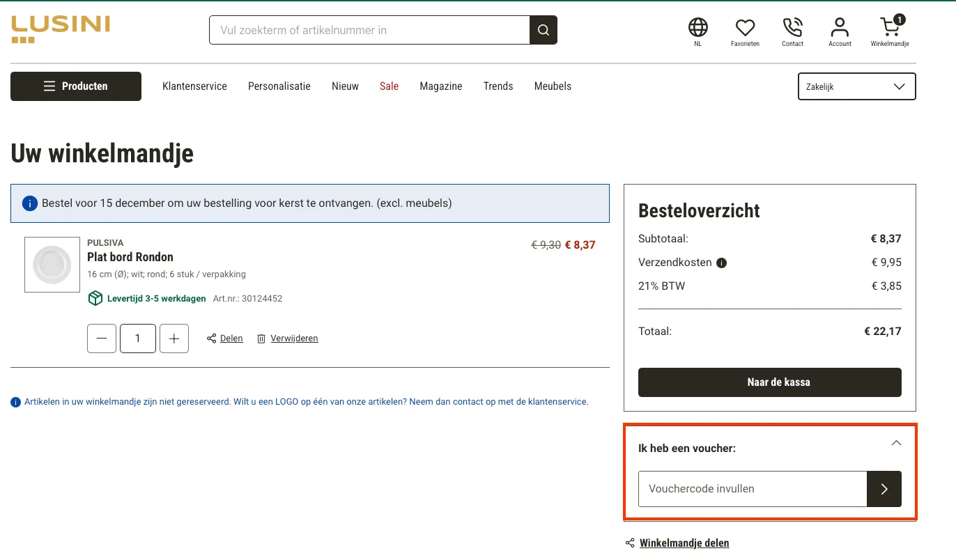Click the verzendkosten info icon
956x560 pixels.
point(722,263)
